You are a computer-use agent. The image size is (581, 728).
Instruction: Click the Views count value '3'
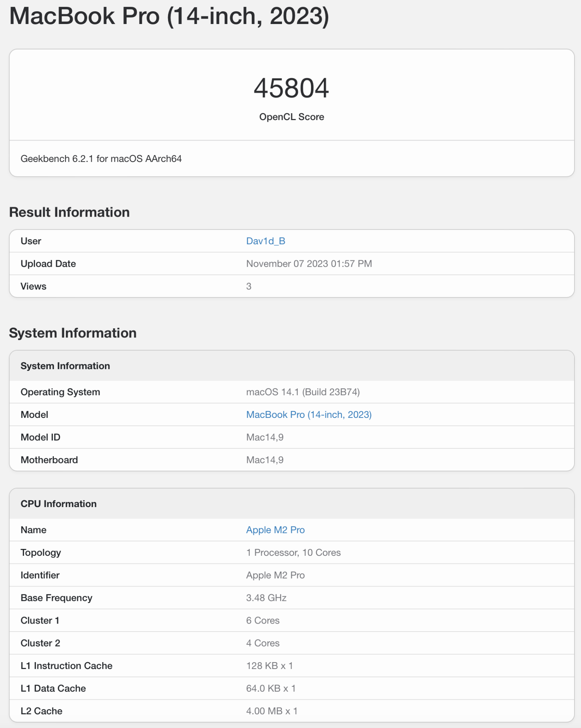[249, 286]
